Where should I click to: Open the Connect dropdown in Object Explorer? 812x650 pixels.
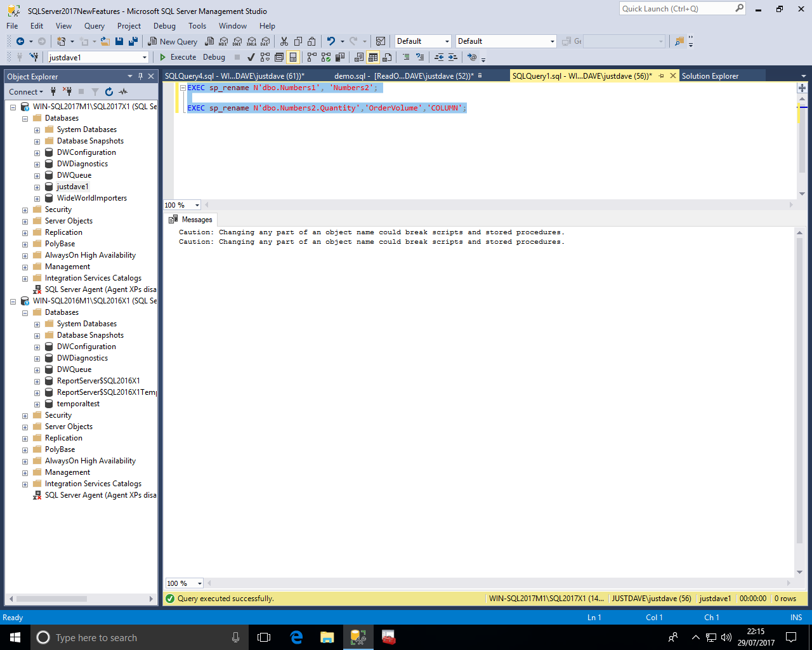coord(26,92)
